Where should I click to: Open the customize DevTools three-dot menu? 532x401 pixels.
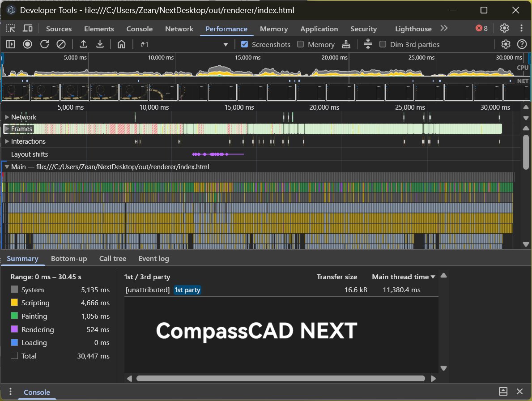[521, 28]
